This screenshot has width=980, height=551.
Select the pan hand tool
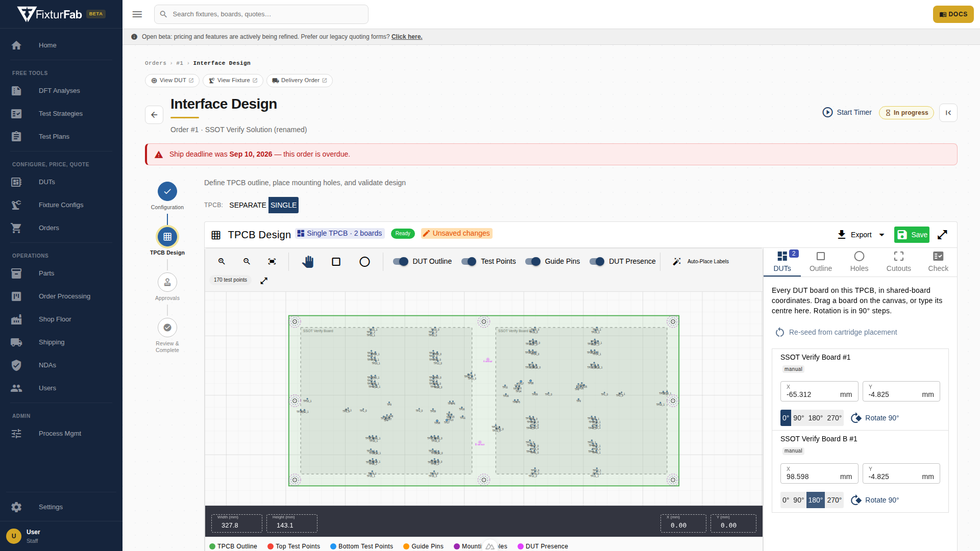[x=307, y=262]
